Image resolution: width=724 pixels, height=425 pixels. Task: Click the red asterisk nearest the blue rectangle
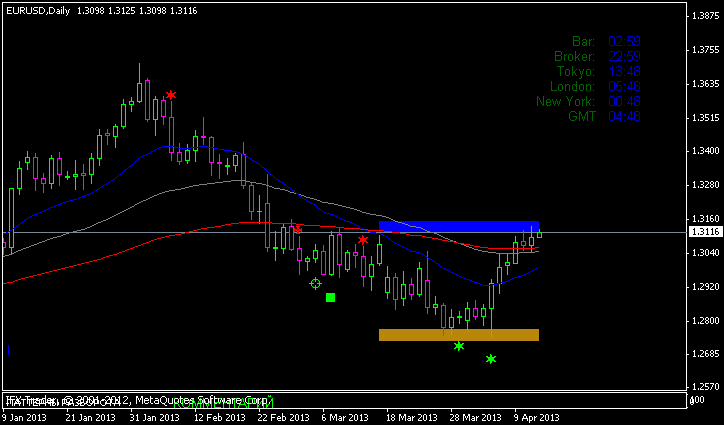(363, 240)
